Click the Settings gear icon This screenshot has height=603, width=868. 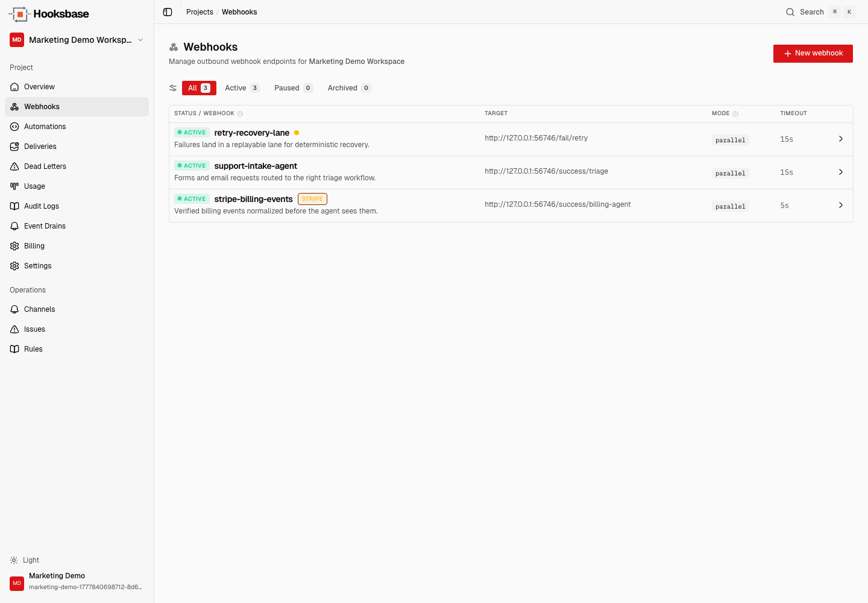[x=14, y=266]
